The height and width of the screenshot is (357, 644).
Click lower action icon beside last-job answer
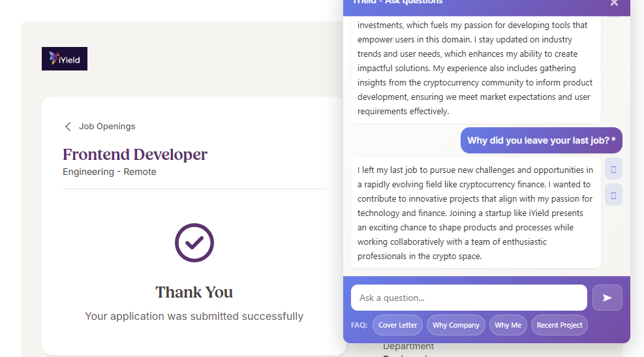pos(613,194)
